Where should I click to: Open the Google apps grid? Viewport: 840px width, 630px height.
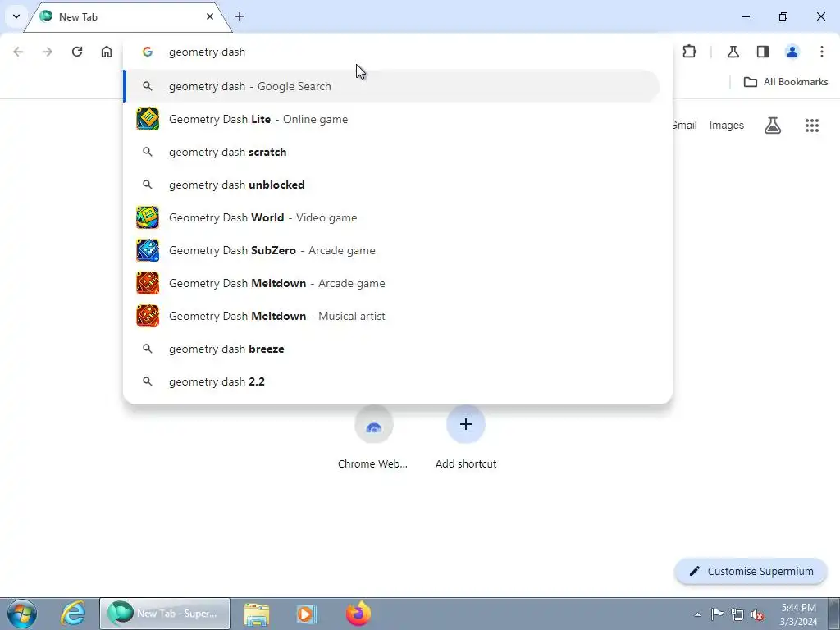(x=812, y=126)
